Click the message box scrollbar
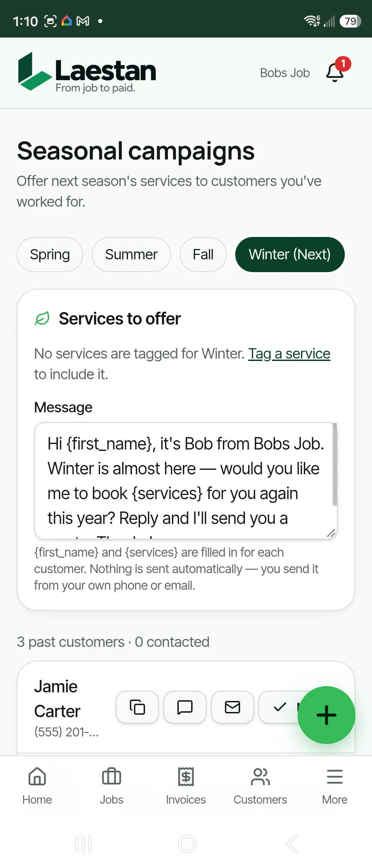 point(335,464)
